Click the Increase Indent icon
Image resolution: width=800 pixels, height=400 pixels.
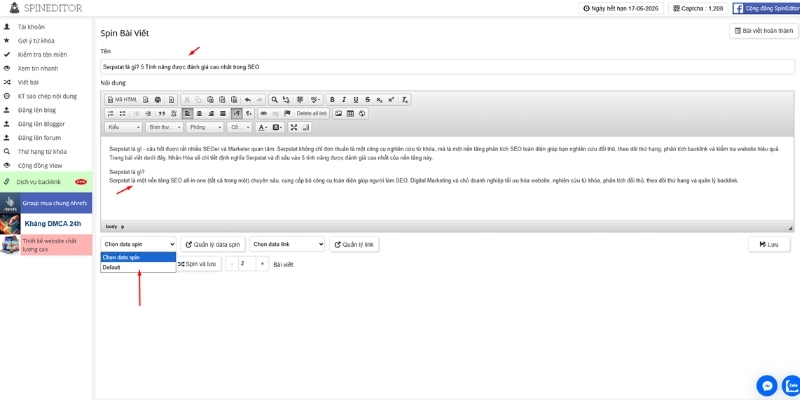pos(148,113)
